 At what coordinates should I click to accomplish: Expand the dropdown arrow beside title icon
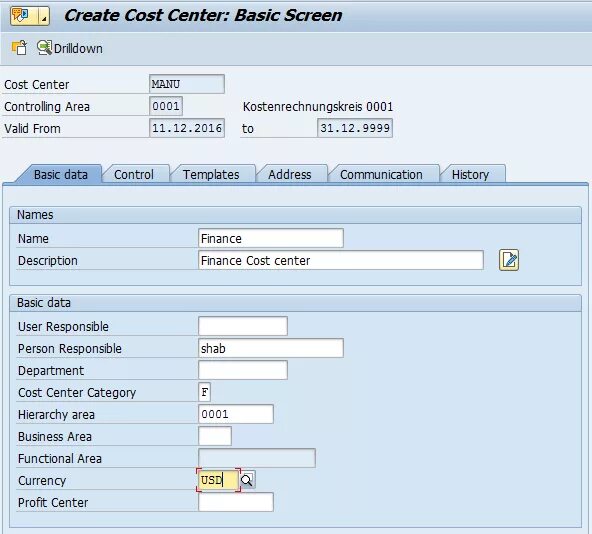tap(44, 15)
